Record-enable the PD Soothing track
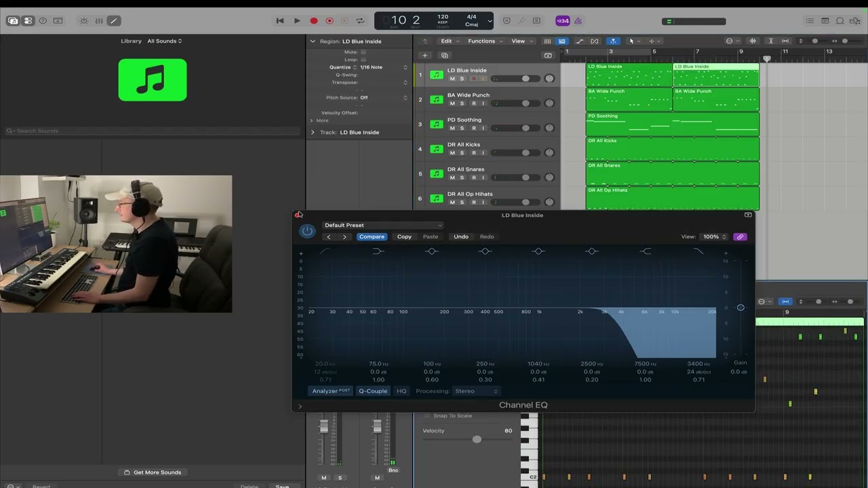This screenshot has width=868, height=488. coord(473,128)
